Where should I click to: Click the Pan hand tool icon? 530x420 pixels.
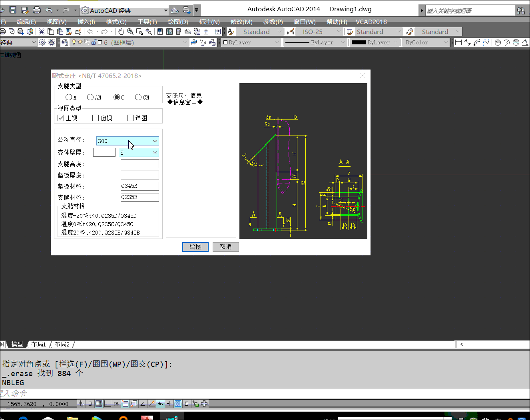click(121, 32)
